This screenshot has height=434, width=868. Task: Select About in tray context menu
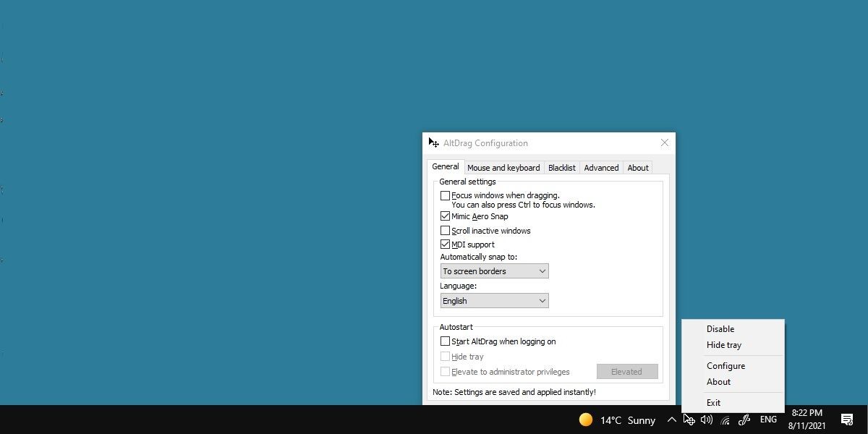[x=733, y=382]
